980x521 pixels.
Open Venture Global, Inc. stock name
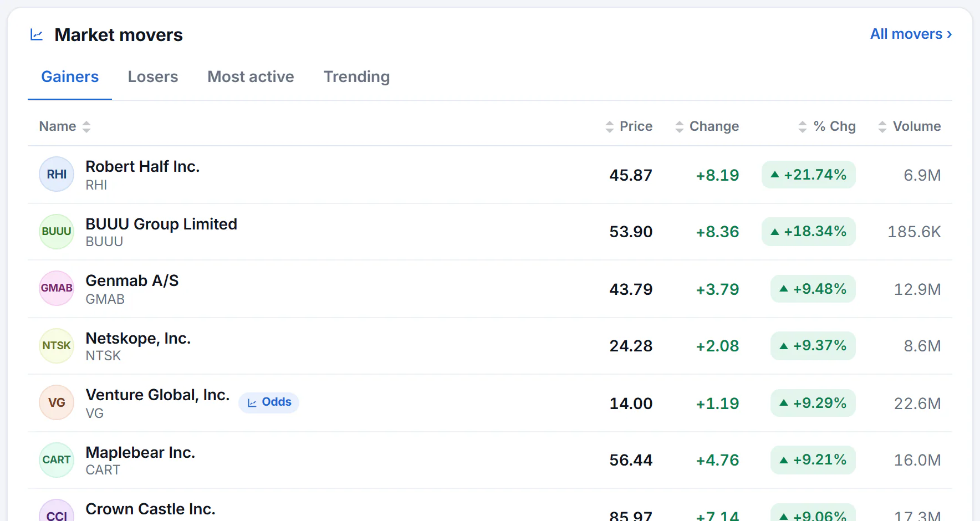tap(157, 395)
